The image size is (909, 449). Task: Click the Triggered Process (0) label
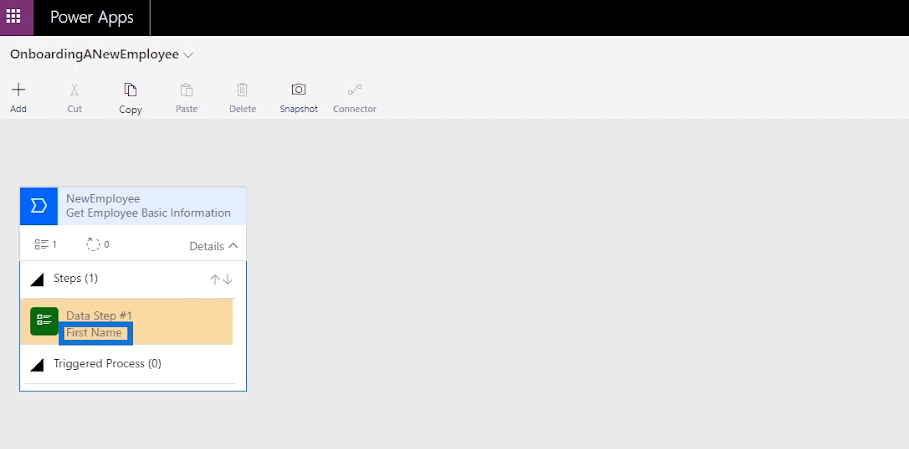pos(107,363)
